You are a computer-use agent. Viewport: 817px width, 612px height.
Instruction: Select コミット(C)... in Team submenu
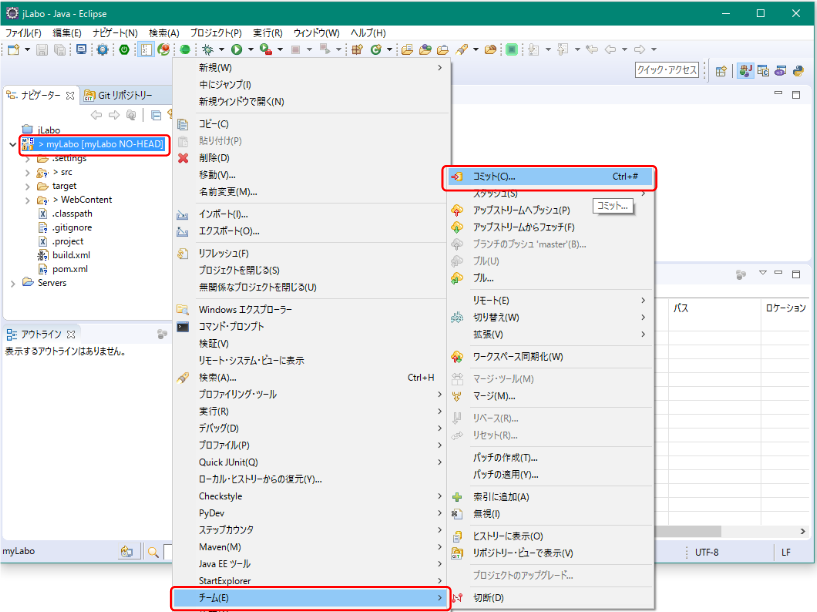[549, 177]
